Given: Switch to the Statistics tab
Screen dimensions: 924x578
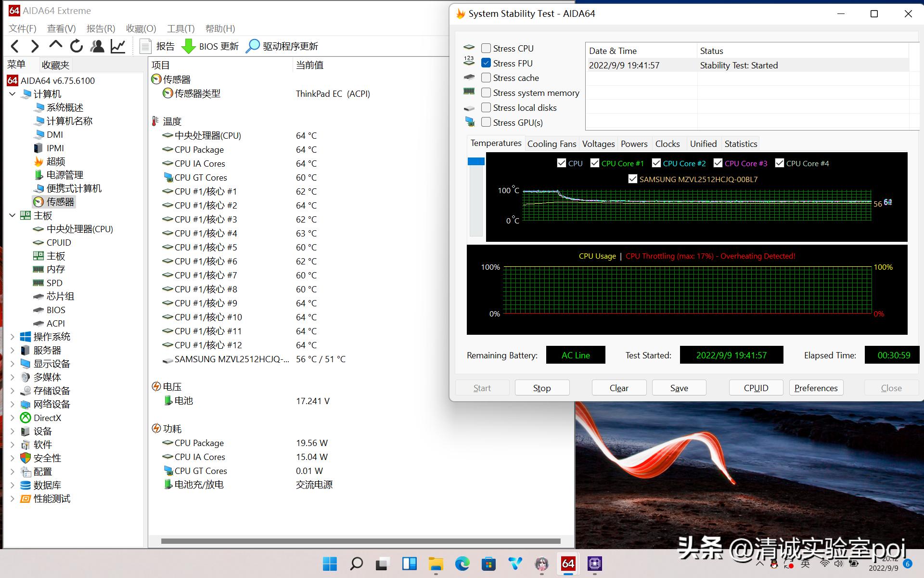Looking at the screenshot, I should [740, 143].
